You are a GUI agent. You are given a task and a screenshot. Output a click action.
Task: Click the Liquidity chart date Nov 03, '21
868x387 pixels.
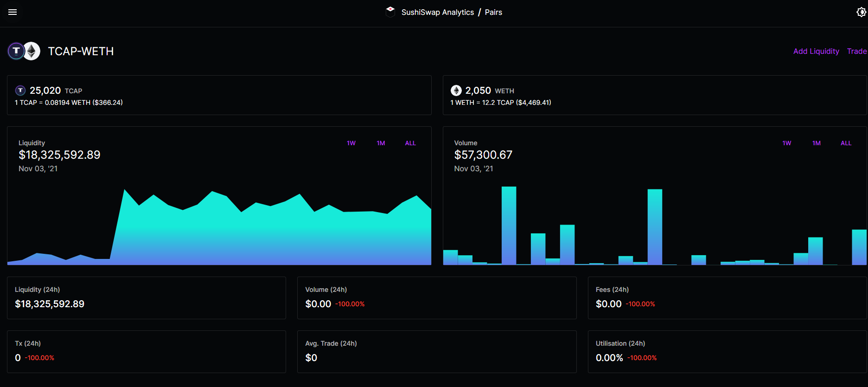[x=38, y=169]
